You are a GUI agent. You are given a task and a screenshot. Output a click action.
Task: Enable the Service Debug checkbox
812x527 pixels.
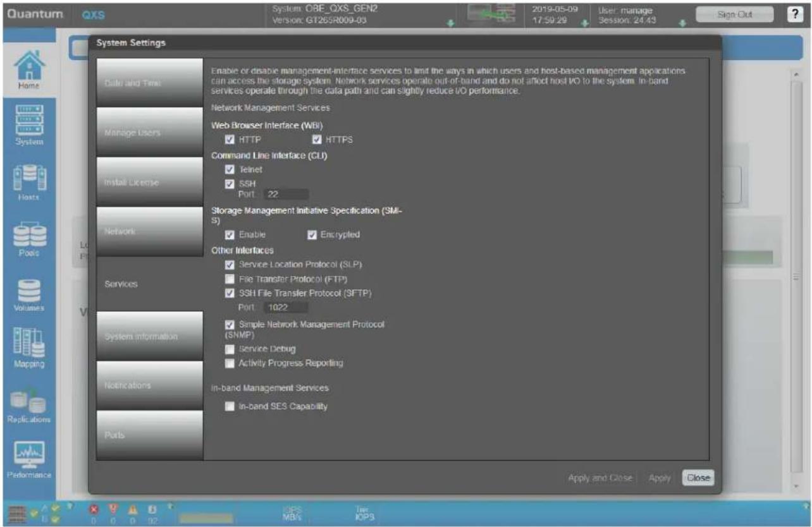pos(230,349)
